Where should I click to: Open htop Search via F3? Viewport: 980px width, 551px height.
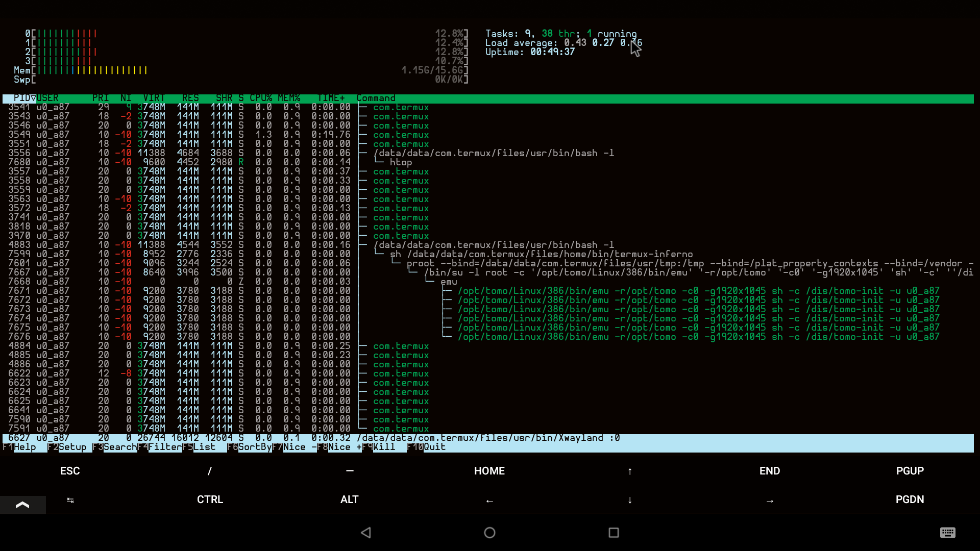coord(115,447)
